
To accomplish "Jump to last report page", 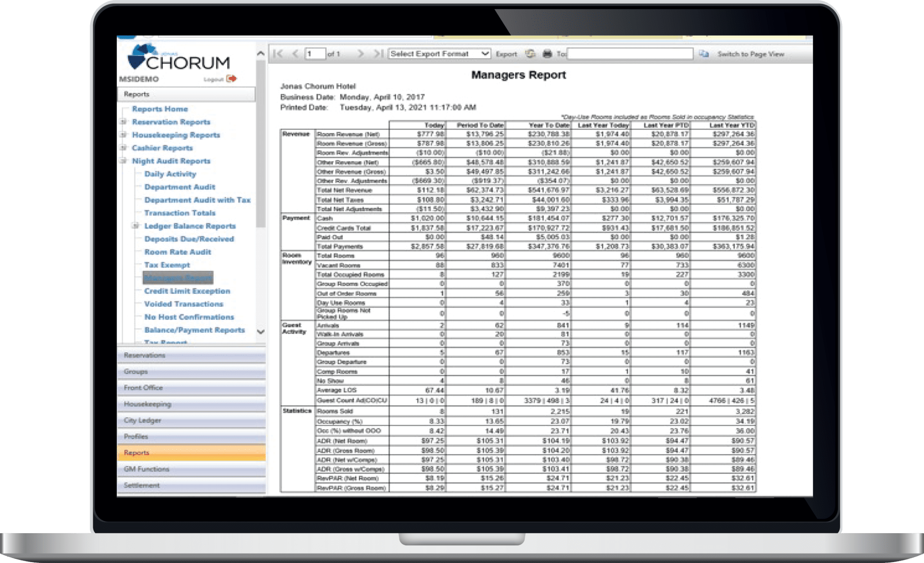I will coord(378,54).
